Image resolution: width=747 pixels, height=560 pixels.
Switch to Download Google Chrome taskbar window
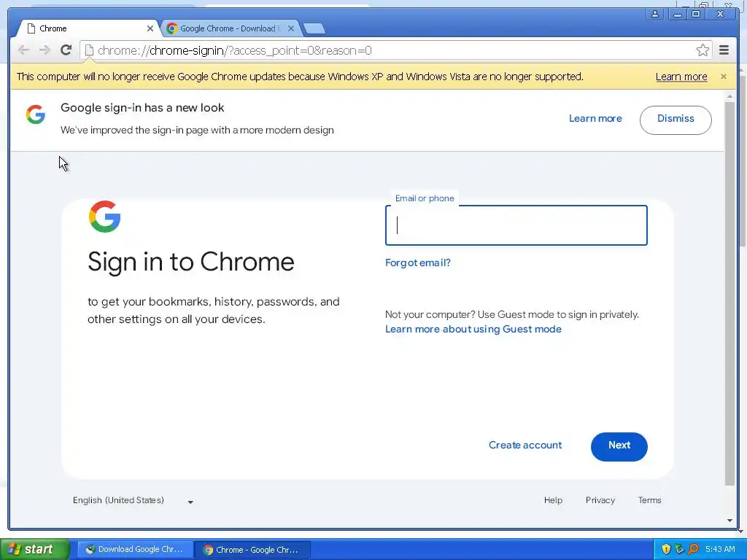pyautogui.click(x=135, y=550)
